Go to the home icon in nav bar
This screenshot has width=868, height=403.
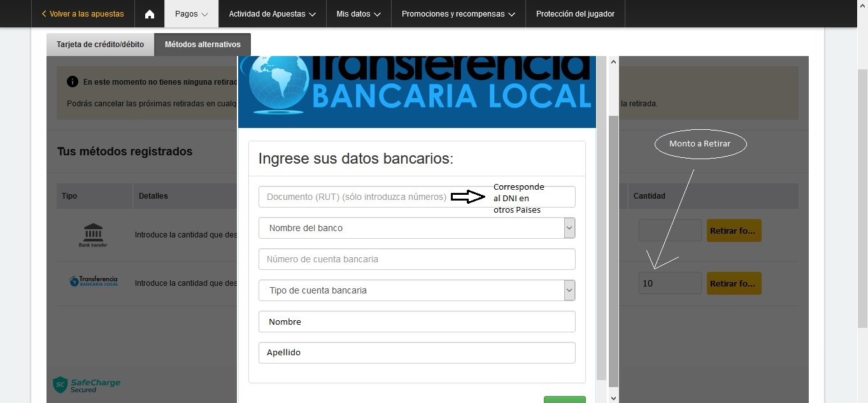[x=150, y=14]
